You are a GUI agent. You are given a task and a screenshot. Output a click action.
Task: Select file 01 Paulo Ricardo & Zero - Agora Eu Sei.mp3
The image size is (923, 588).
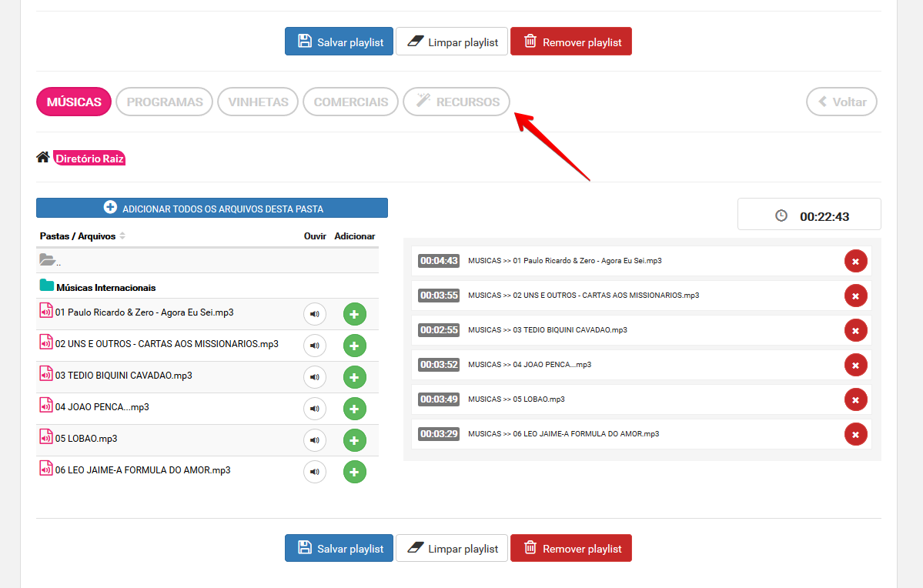click(144, 312)
